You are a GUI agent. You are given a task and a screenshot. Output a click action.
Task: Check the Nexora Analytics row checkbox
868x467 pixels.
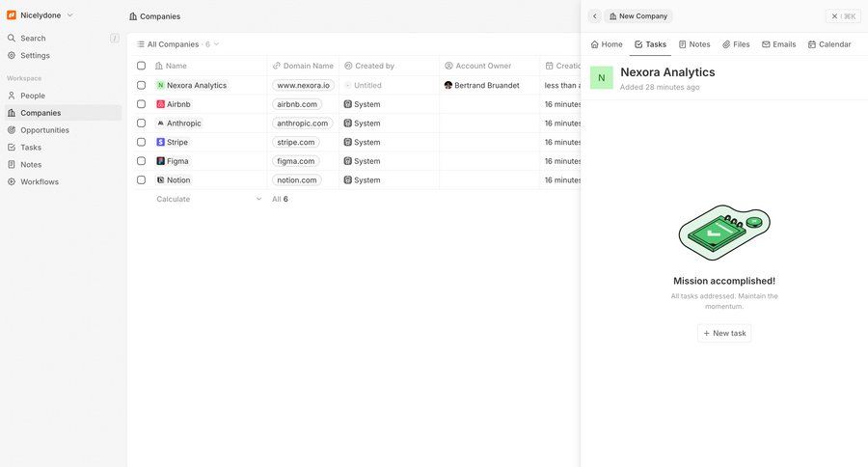click(x=141, y=85)
